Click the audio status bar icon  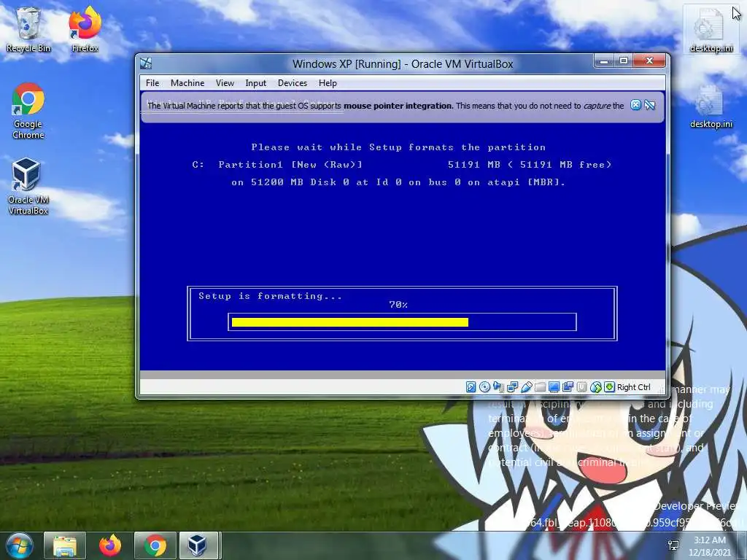point(498,387)
